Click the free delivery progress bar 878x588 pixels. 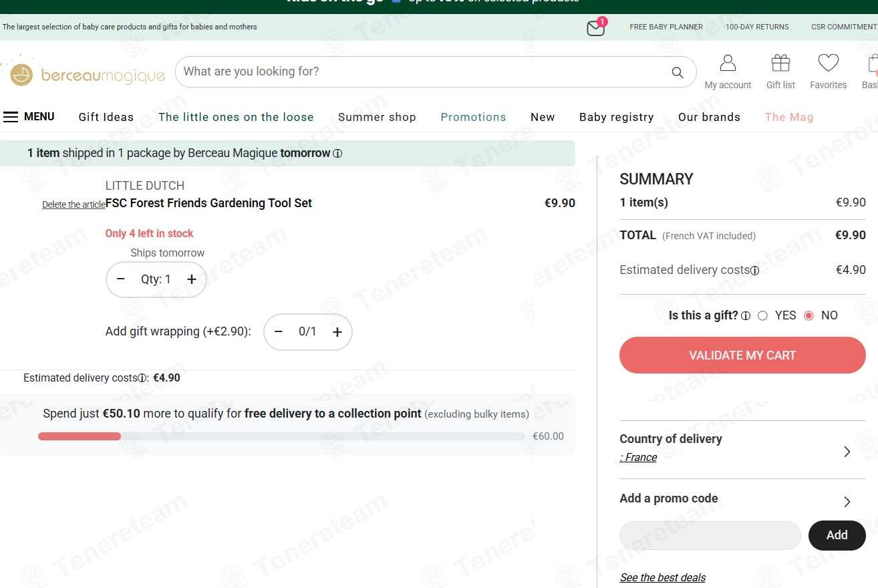[x=281, y=436]
